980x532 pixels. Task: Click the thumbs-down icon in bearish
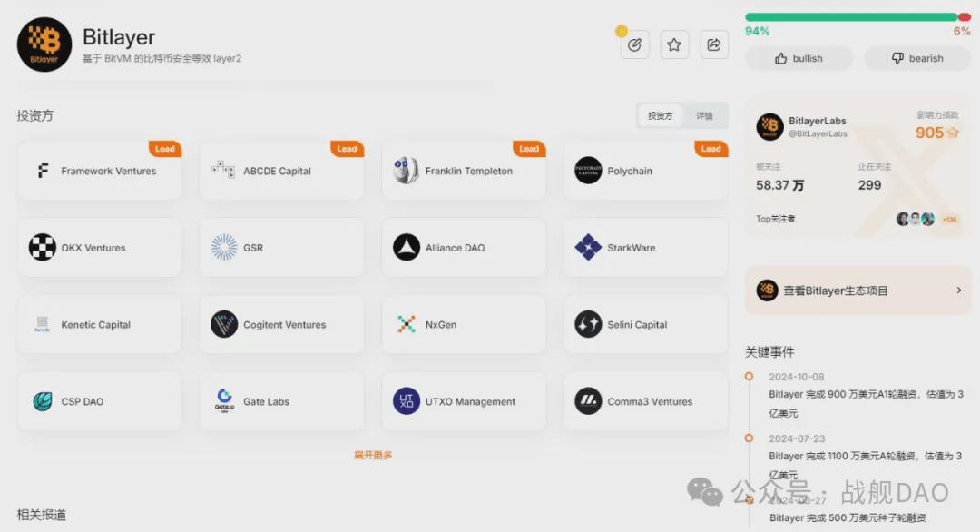pos(897,58)
